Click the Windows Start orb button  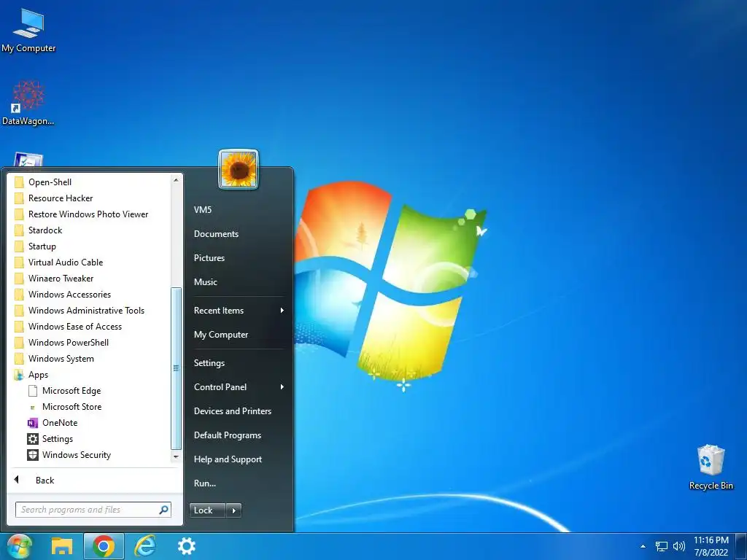(x=18, y=546)
